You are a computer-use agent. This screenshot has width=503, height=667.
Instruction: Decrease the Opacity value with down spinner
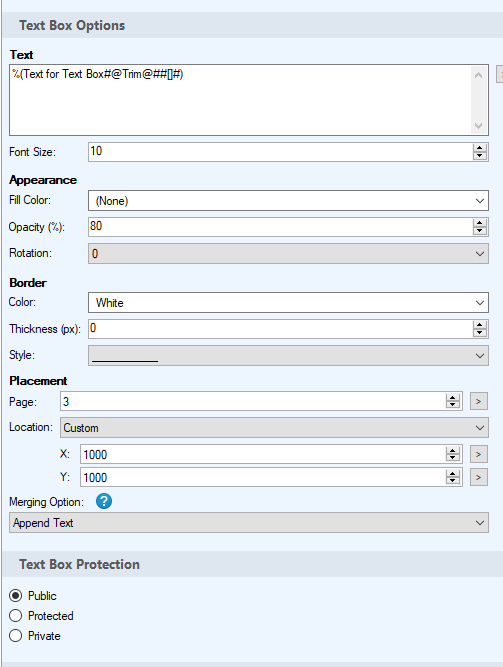point(480,231)
